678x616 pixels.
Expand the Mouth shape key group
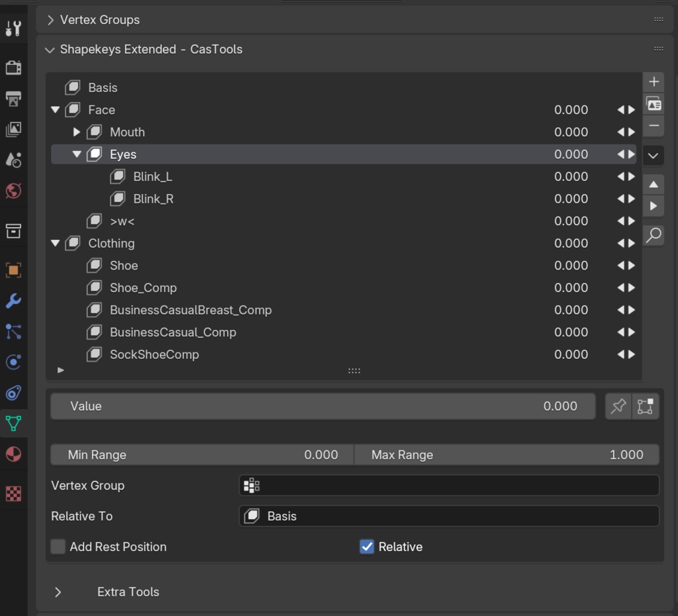coord(77,132)
